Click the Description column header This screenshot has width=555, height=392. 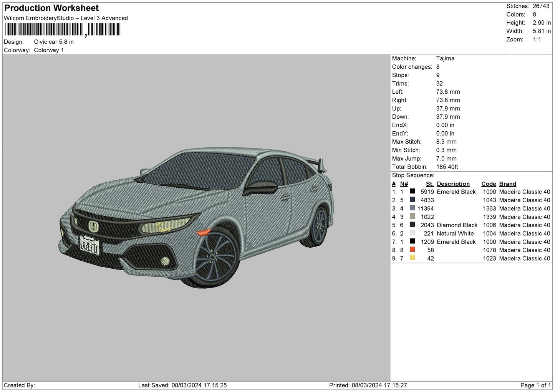point(453,184)
